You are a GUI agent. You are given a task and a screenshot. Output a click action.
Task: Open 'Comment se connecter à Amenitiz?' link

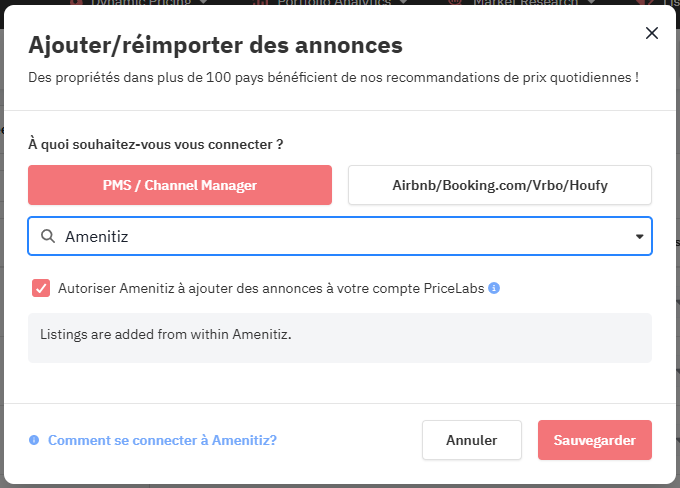pyautogui.click(x=162, y=440)
